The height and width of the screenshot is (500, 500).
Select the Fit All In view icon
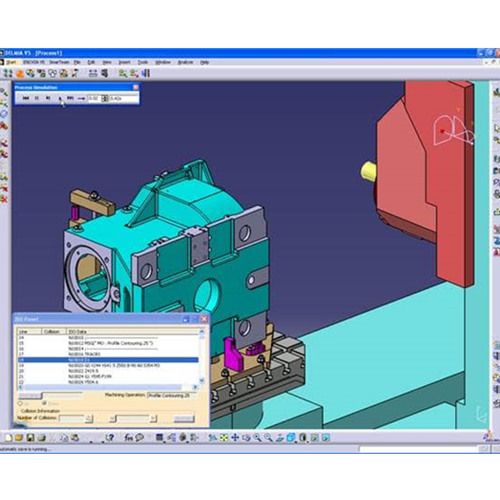pyautogui.click(x=224, y=438)
